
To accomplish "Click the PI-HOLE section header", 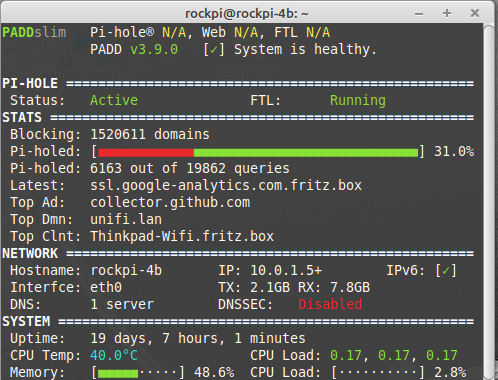I will (30, 83).
